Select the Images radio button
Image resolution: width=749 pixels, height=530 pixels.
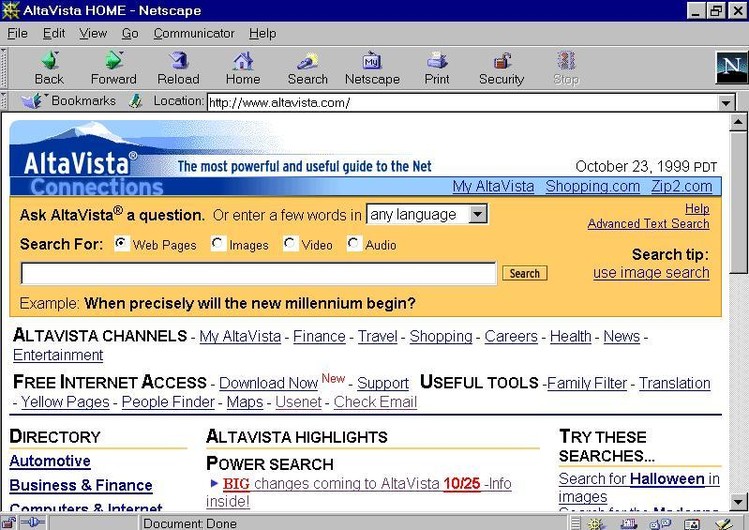coord(218,243)
